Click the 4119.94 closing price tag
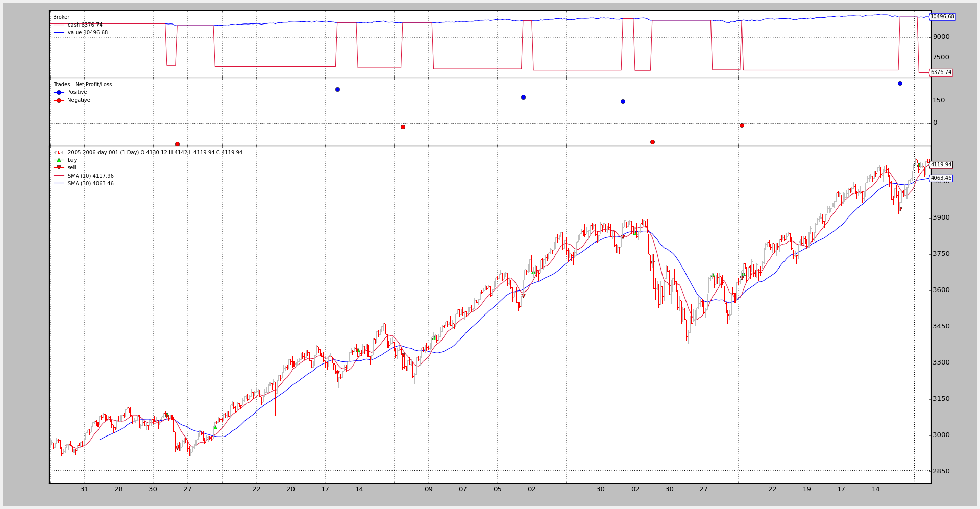 (x=941, y=165)
